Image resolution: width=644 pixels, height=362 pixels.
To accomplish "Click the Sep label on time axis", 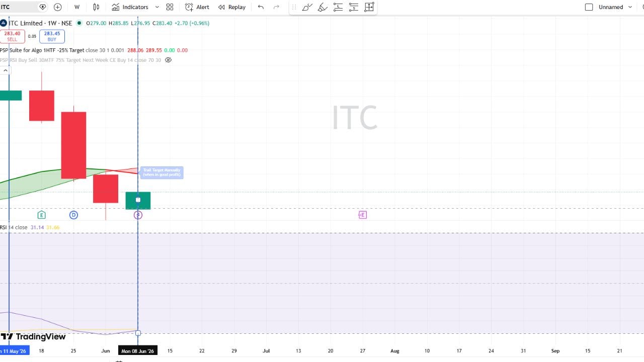I will tap(555, 351).
